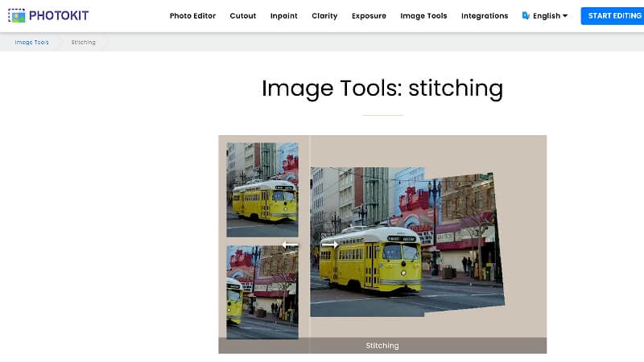
Task: Follow the Image Tools breadcrumb link
Action: coord(31,43)
